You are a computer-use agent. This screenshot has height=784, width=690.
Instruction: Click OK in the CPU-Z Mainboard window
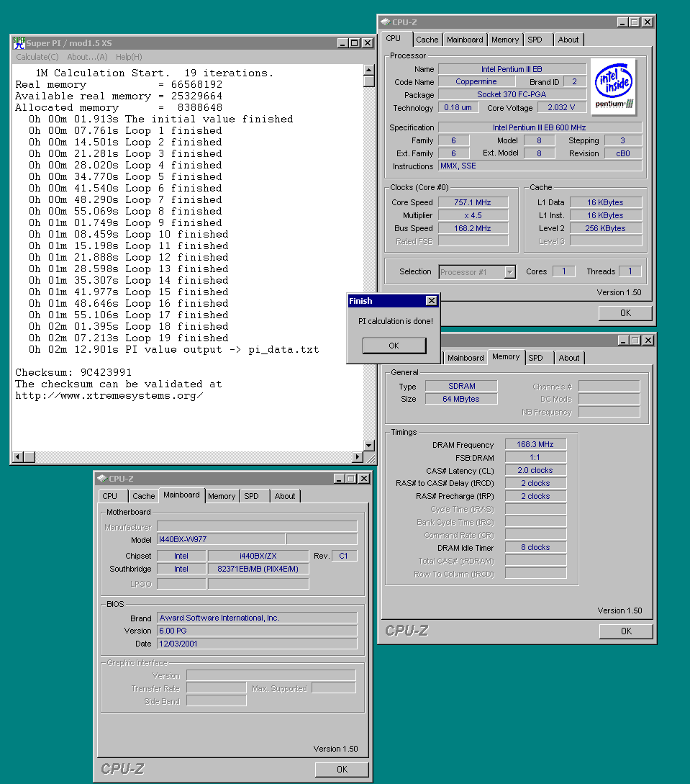pos(342,769)
